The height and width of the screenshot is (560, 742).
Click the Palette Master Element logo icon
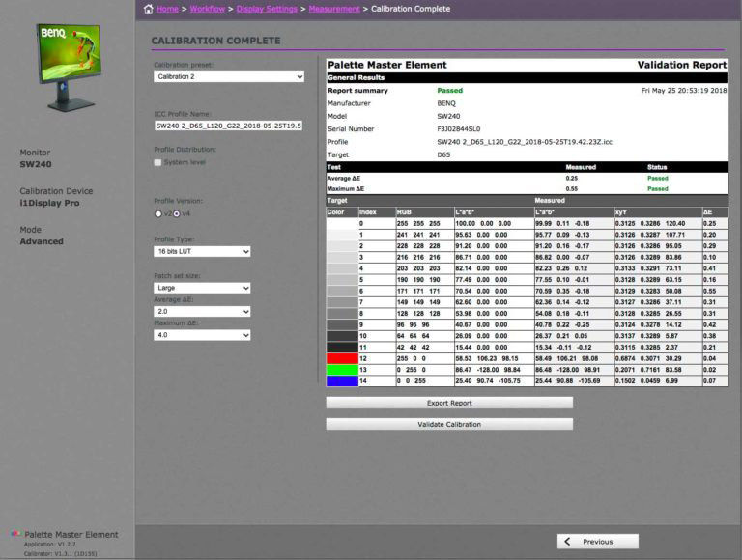15,534
